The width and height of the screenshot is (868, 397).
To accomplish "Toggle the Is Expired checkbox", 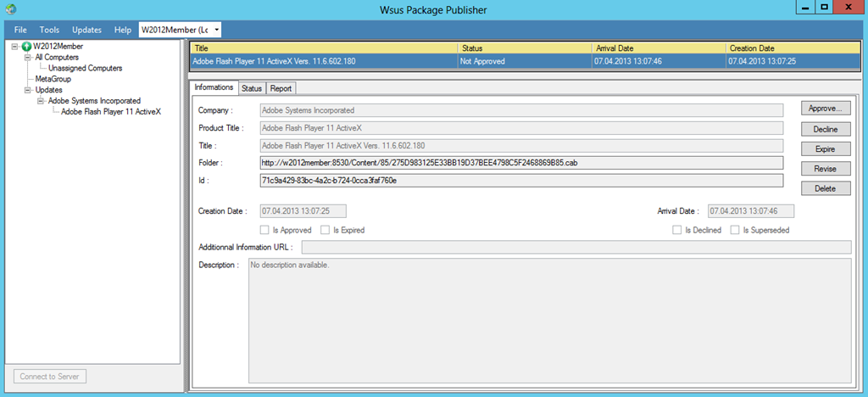I will coord(325,230).
